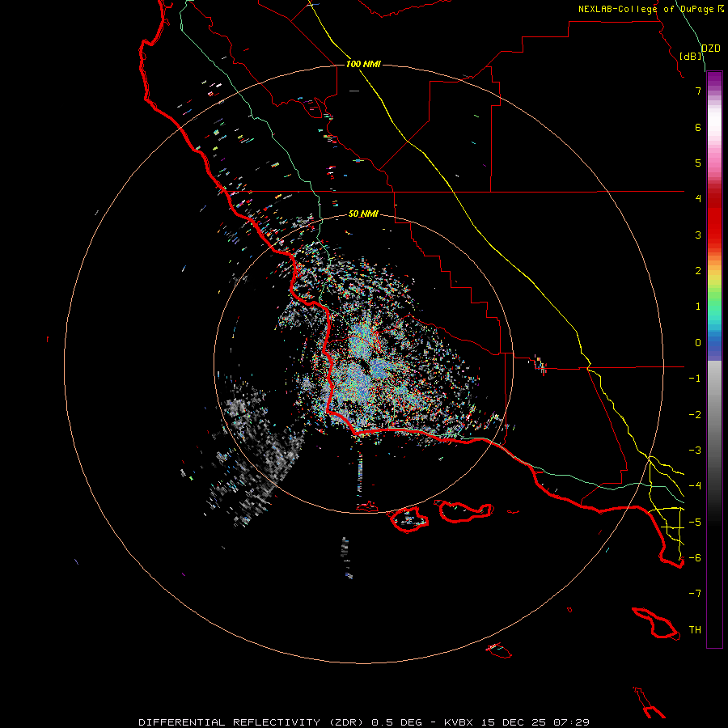
Task: Click the -5 value on the scale
Action: [x=695, y=523]
